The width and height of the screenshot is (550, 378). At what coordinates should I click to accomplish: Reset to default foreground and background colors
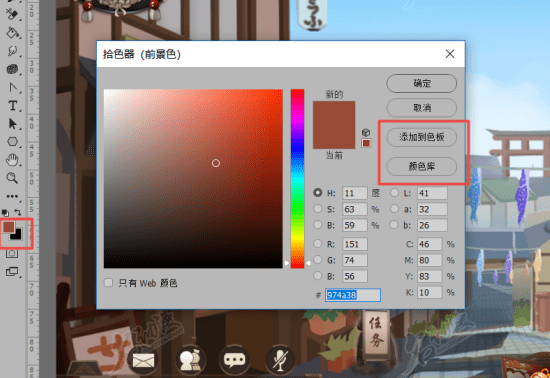pos(6,212)
